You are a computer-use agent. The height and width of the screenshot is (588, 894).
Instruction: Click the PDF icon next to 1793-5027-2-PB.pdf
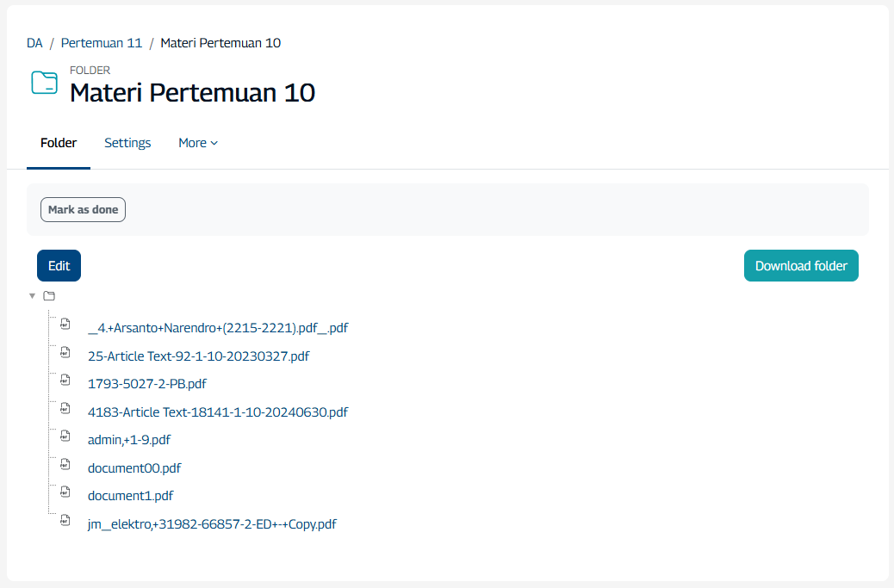click(x=65, y=380)
